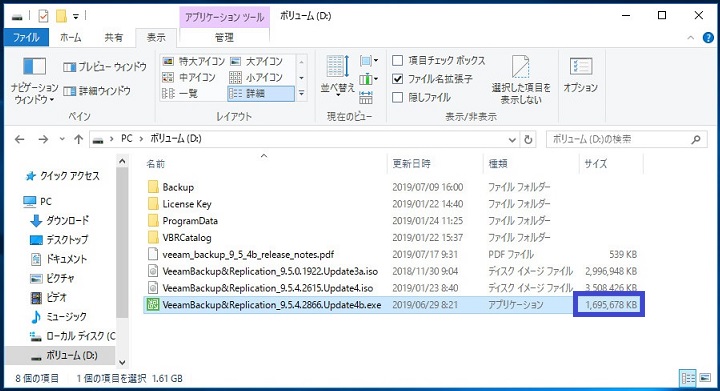Click the New Folder quick access toolbar icon

(62, 17)
